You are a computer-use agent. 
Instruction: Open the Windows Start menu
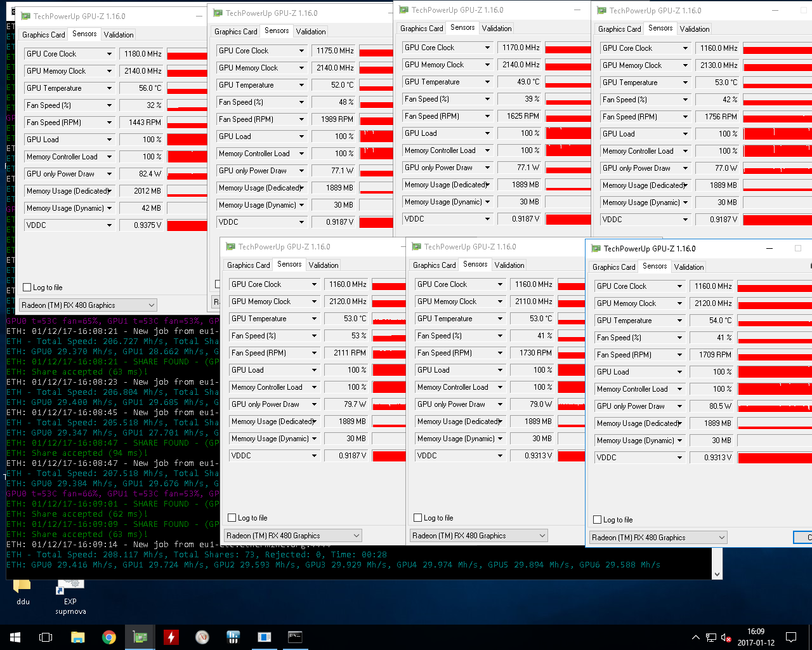(15, 637)
